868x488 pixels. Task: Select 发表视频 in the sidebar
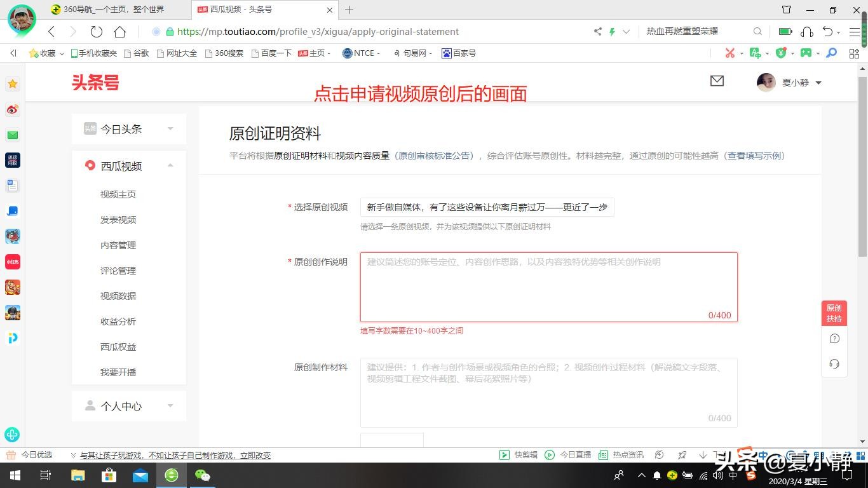118,220
